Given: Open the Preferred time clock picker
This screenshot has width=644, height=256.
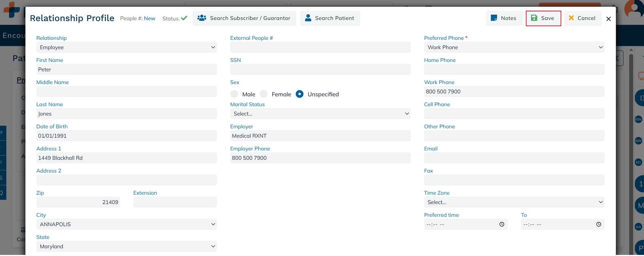Looking at the screenshot, I should pyautogui.click(x=502, y=224).
